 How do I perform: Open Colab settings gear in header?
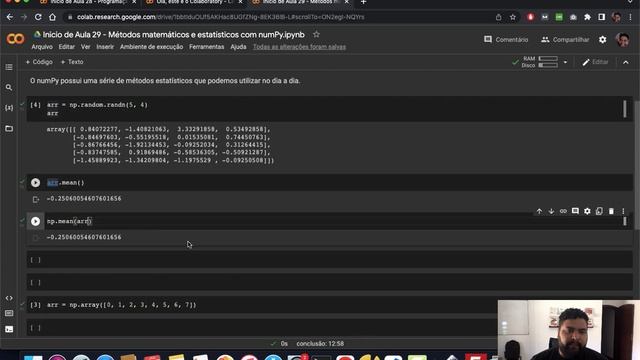pos(602,40)
